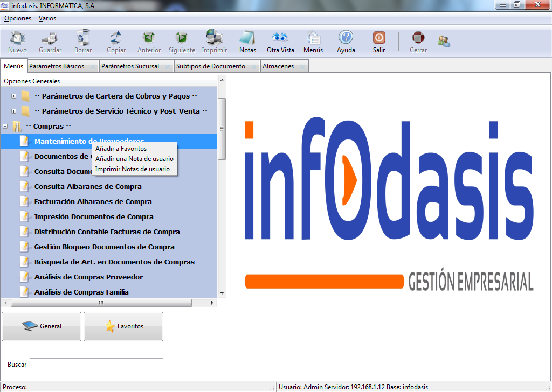552x392 pixels.
Task: Select Búsqueda de Art. en Documentos de Compras
Action: [114, 262]
